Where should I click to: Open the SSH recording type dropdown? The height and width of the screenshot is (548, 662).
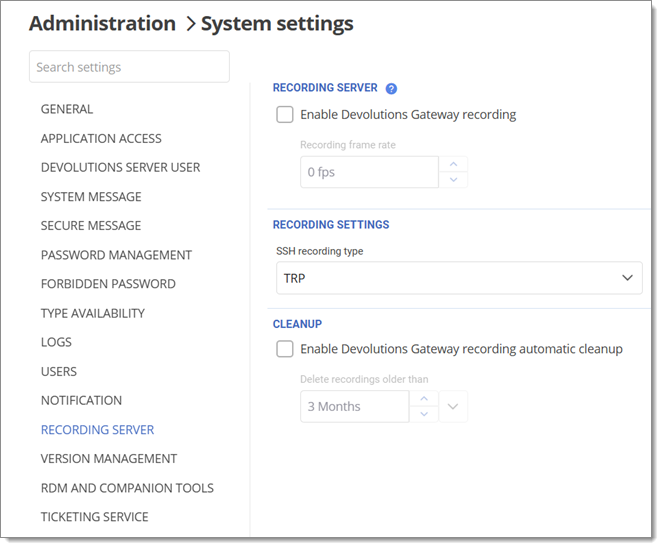pyautogui.click(x=459, y=278)
